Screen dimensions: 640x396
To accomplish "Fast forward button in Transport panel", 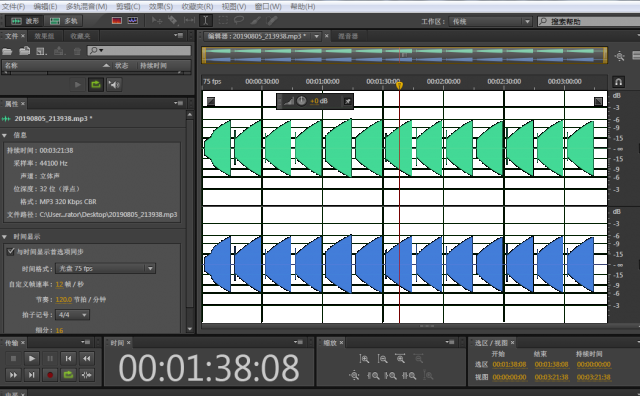I will (13, 375).
